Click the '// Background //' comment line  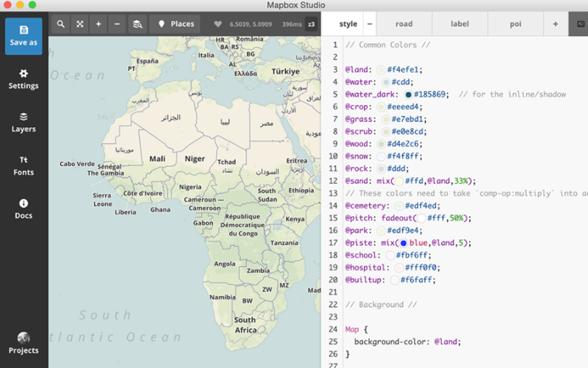(x=381, y=305)
